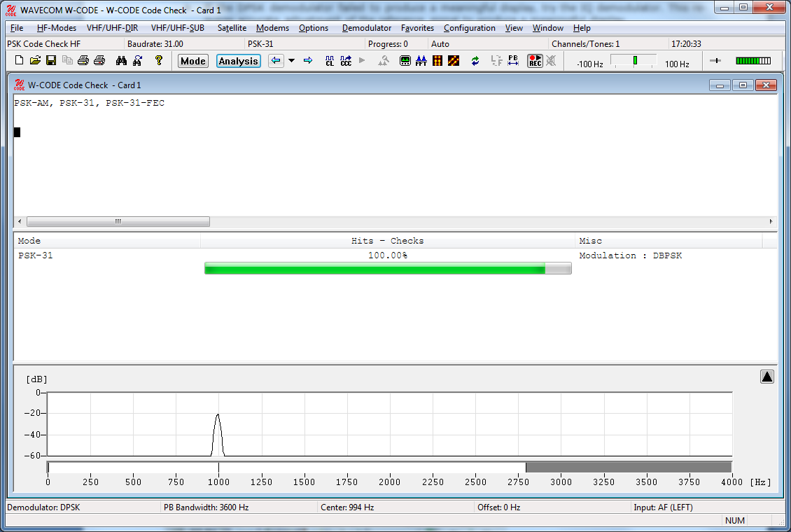Click the CL code check icon
Image resolution: width=791 pixels, height=532 pixels.
[330, 61]
